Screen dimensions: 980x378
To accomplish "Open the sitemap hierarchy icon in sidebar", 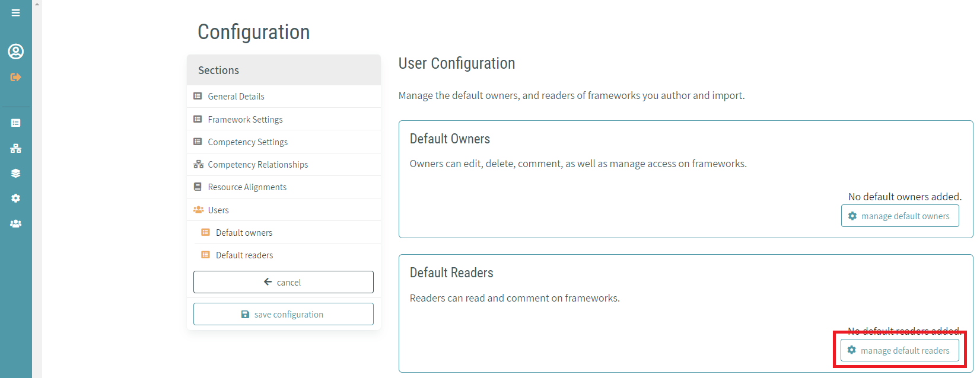I will coord(15,148).
